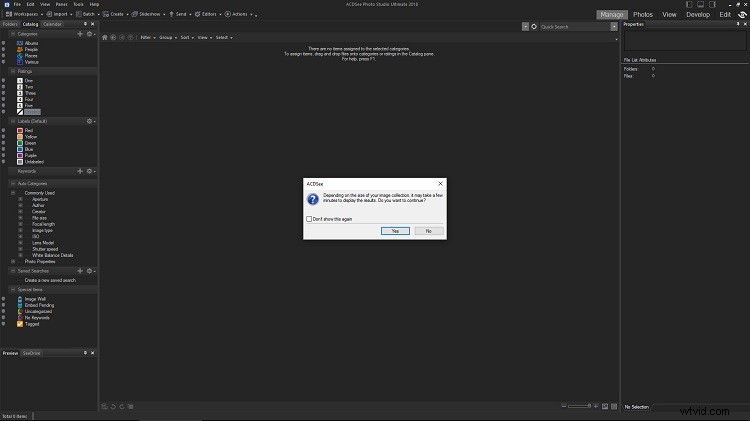
Task: Switch to the SeeDrive tab
Action: tap(32, 353)
